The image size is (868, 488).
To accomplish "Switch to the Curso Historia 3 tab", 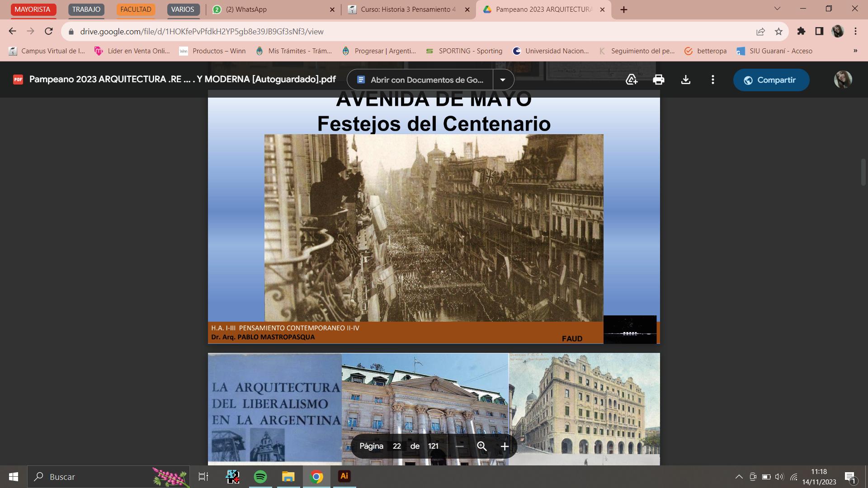I will (407, 9).
